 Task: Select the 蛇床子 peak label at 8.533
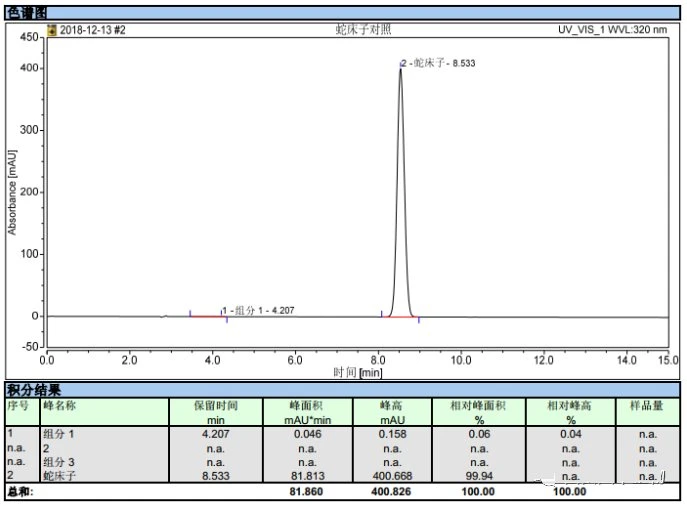point(438,63)
